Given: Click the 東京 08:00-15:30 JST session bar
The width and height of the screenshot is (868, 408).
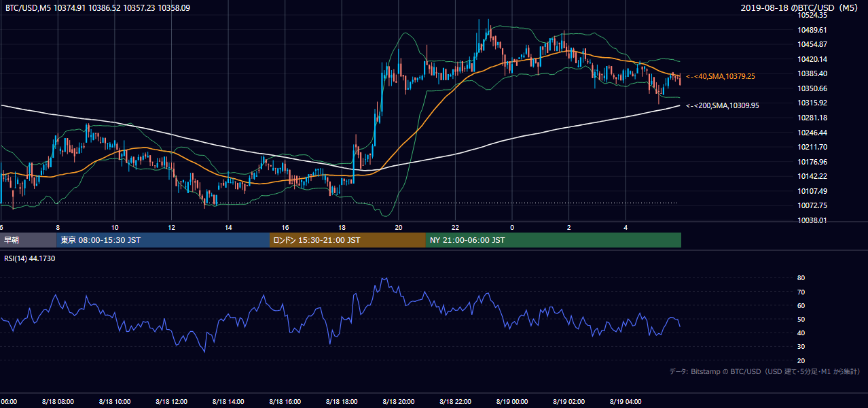Looking at the screenshot, I should [163, 240].
